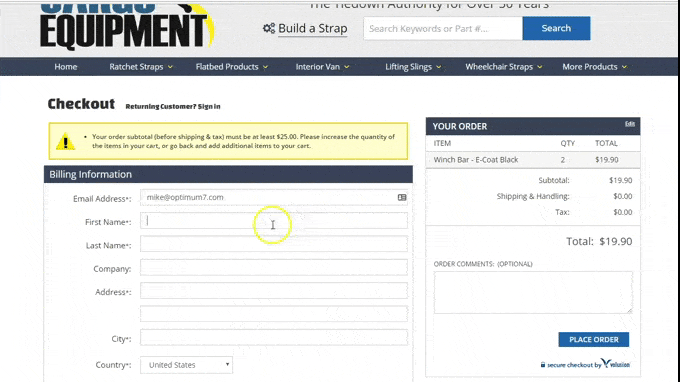Click the autofill card icon in Email field

point(402,197)
